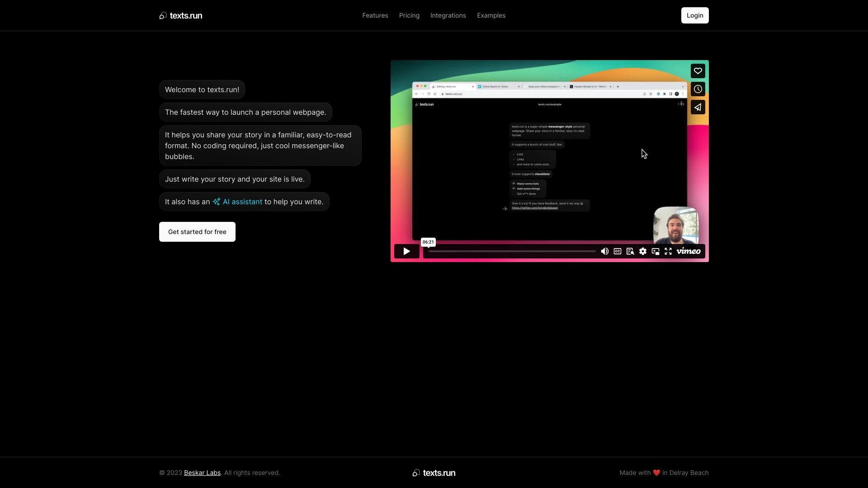Open the Features menu item
The height and width of the screenshot is (488, 868).
tap(375, 15)
